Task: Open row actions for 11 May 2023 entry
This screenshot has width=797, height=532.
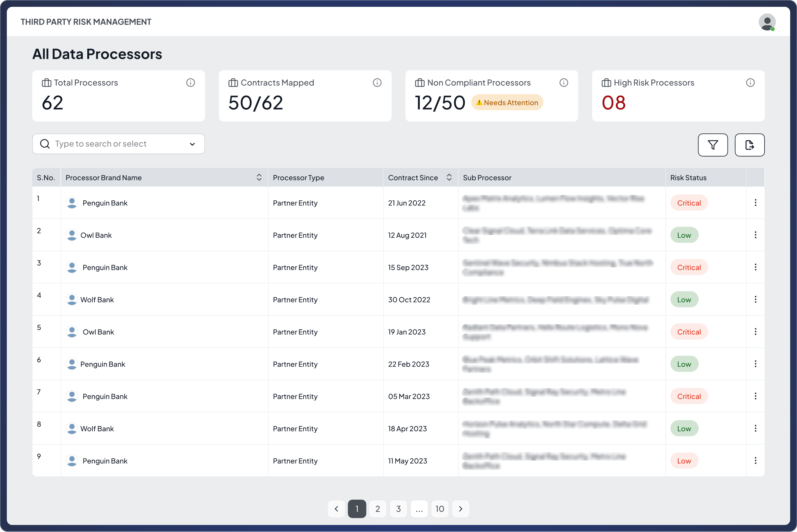Action: 755,460
